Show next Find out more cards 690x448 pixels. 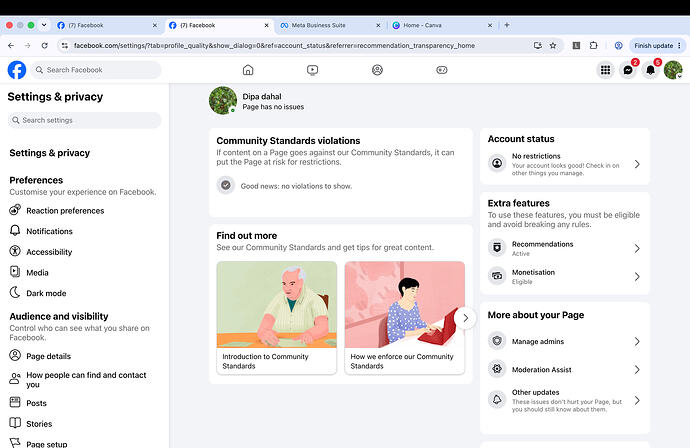(466, 318)
